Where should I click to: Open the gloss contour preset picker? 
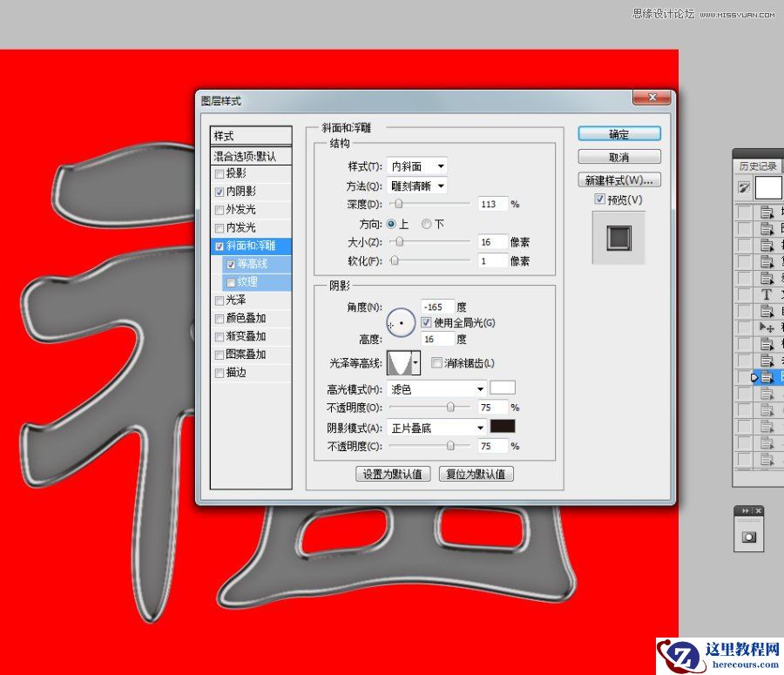[414, 361]
